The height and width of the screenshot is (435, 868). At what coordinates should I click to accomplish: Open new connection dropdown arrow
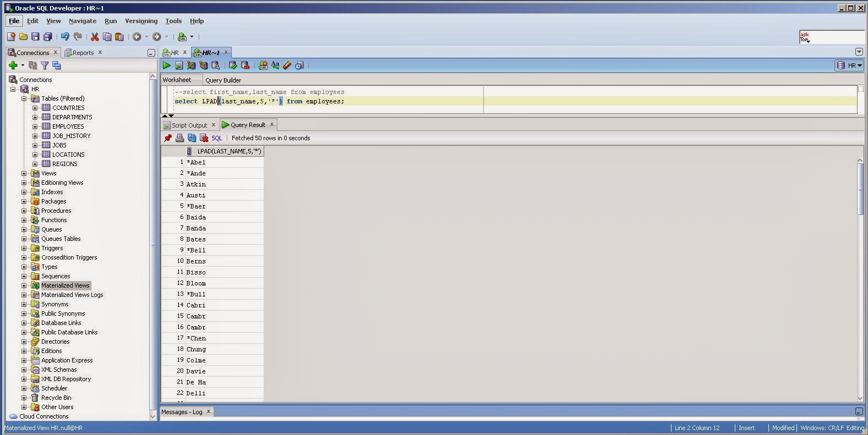point(23,65)
